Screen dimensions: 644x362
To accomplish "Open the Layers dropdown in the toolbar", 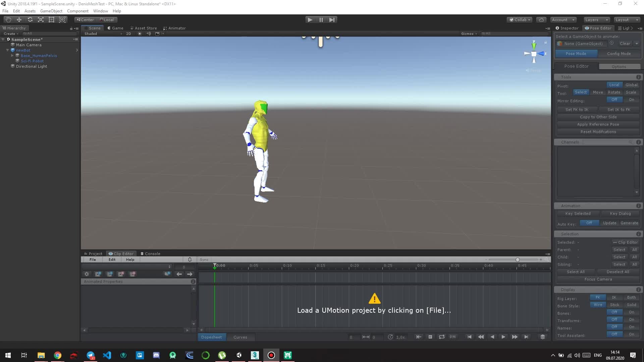I will [x=596, y=20].
